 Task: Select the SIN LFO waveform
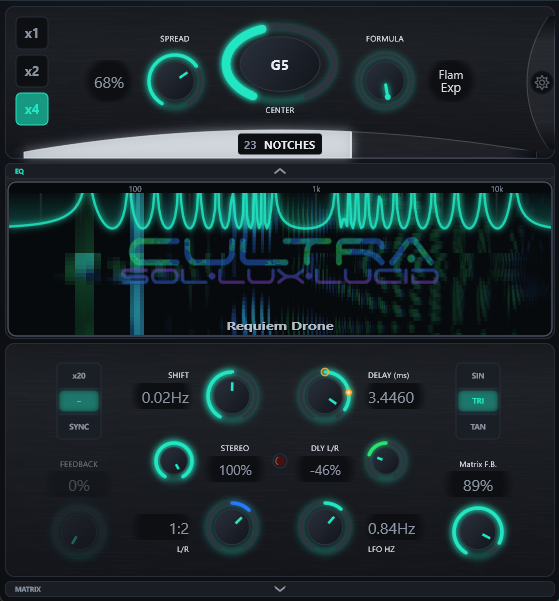click(478, 376)
